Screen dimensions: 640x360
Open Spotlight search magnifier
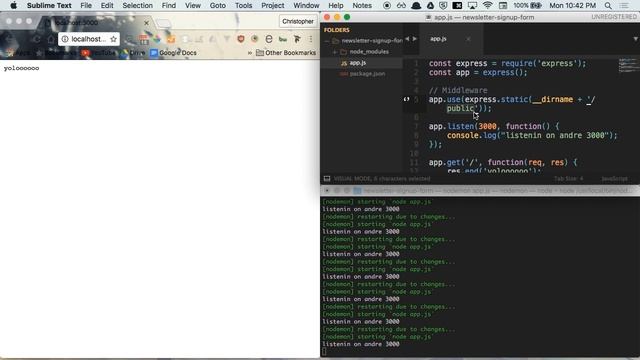point(608,6)
